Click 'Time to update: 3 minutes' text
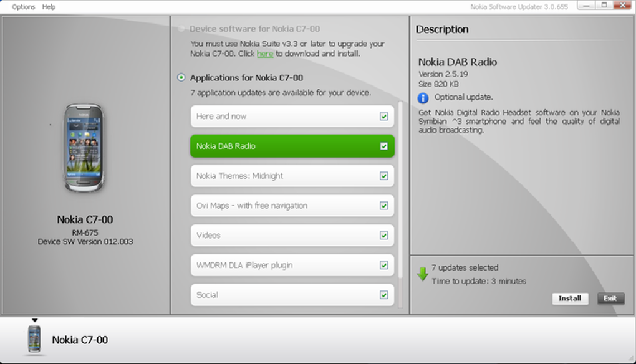The height and width of the screenshot is (364, 636). [479, 281]
